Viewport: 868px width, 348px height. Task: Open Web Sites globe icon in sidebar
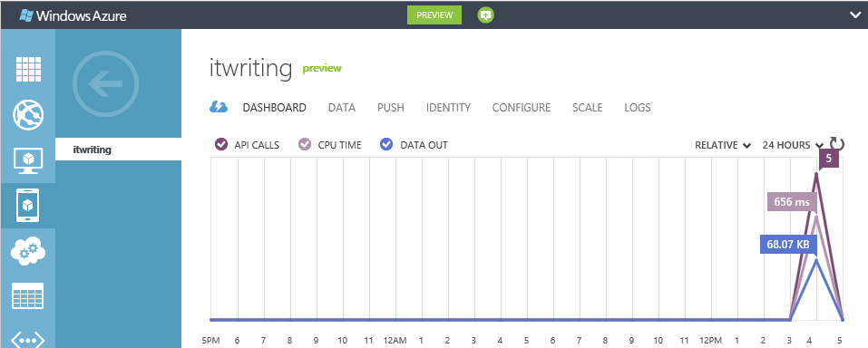point(28,115)
